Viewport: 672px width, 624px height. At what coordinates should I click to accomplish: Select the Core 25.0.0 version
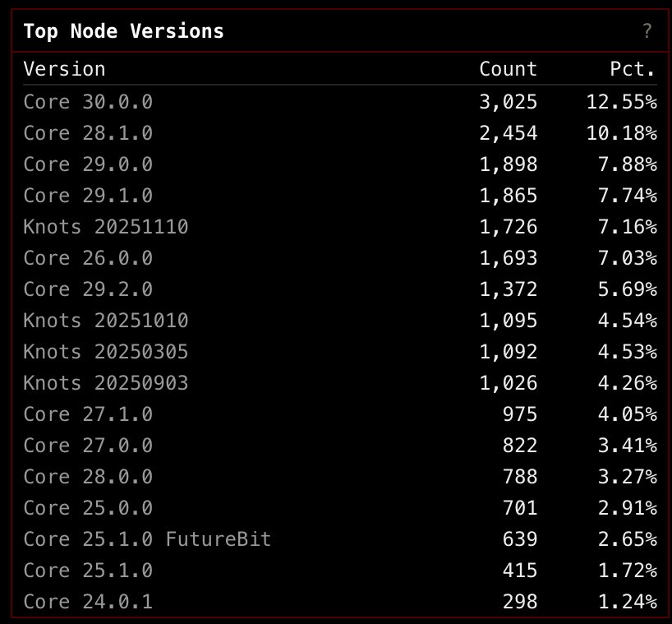(x=88, y=508)
